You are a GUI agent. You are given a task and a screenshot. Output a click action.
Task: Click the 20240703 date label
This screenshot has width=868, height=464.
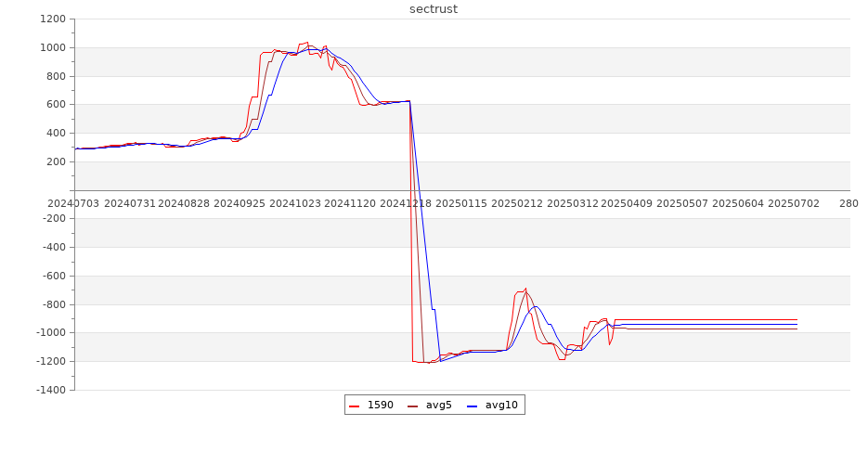pyautogui.click(x=74, y=203)
